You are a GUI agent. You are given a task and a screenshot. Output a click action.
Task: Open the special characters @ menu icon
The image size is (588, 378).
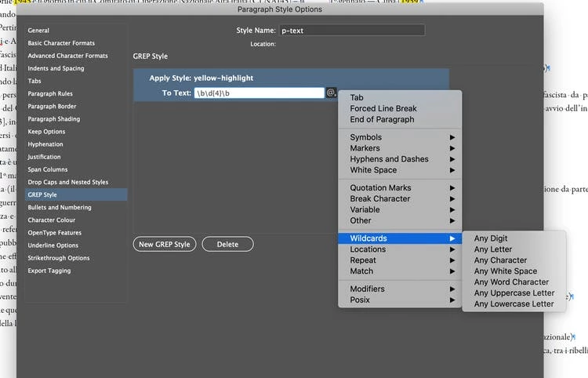tap(331, 93)
